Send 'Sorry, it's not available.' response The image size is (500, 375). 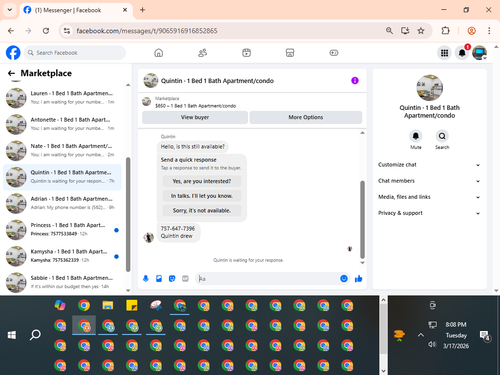[202, 211]
